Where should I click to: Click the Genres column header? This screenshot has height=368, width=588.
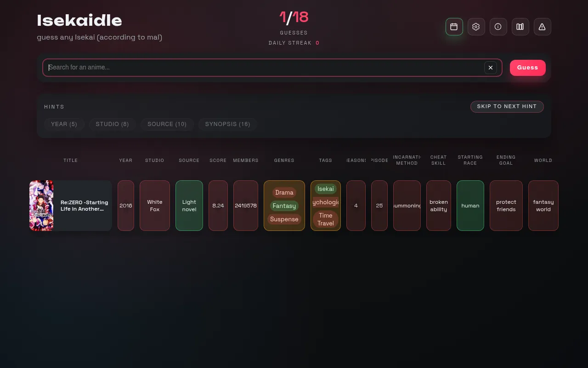coord(284,161)
